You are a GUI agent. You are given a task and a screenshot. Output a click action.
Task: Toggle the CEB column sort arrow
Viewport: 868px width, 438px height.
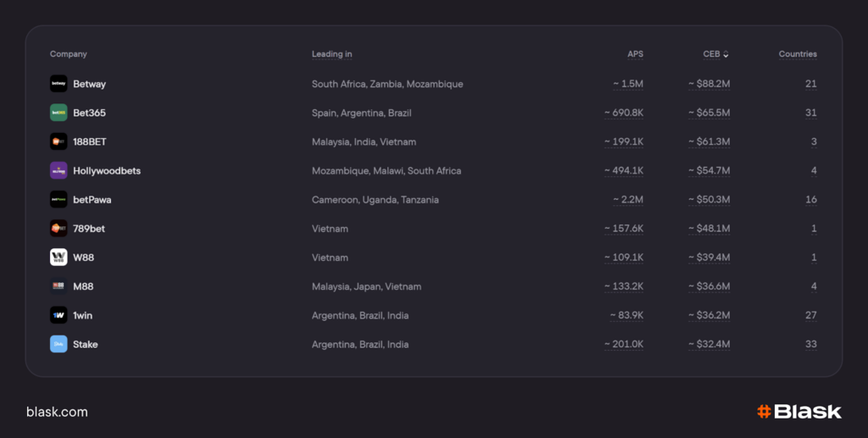tap(726, 54)
